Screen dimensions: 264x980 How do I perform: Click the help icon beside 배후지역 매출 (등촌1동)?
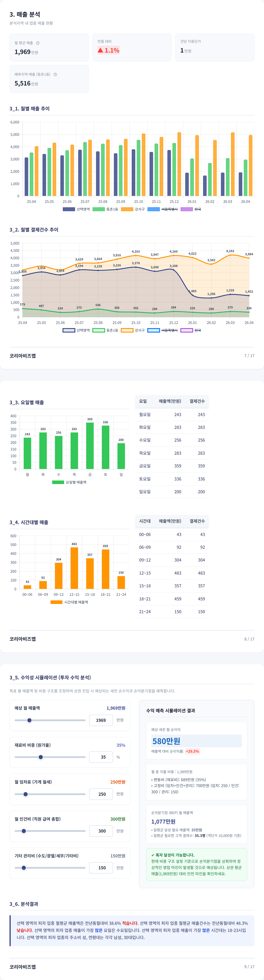(x=55, y=74)
